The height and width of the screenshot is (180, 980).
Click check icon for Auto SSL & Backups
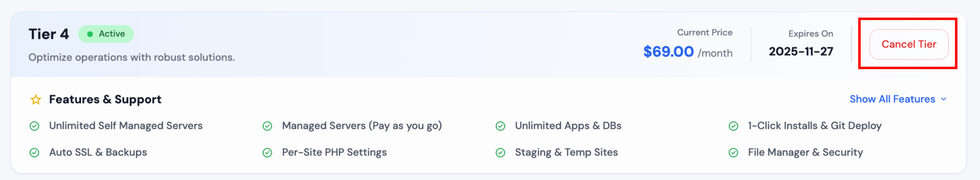click(x=34, y=153)
